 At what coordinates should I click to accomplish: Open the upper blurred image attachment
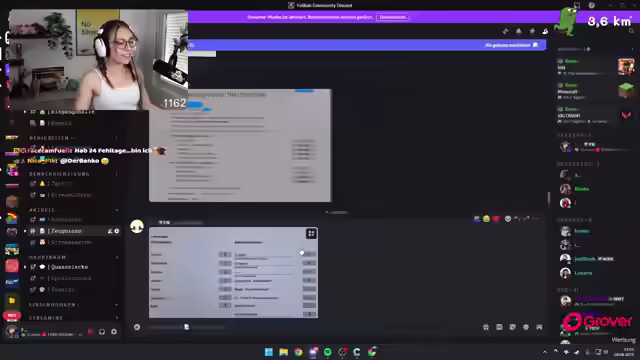tap(240, 145)
